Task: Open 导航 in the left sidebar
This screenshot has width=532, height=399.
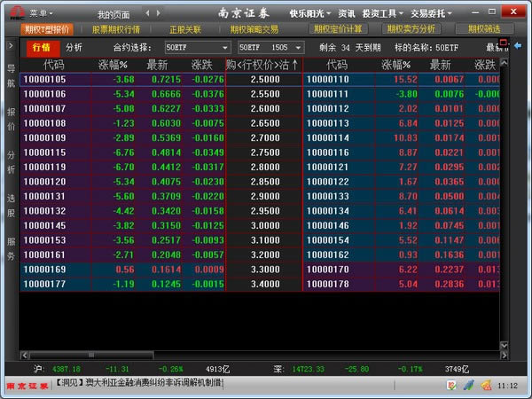Action: [x=11, y=74]
